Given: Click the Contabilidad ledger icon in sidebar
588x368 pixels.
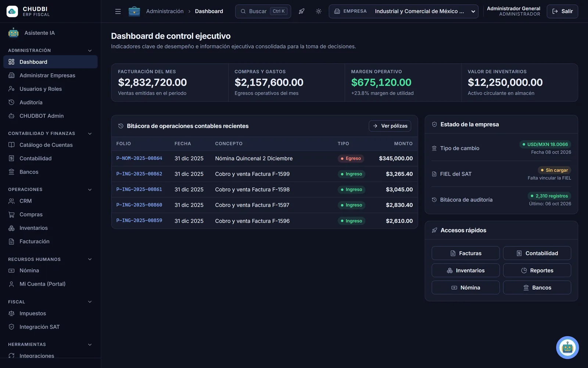Looking at the screenshot, I should pos(11,158).
